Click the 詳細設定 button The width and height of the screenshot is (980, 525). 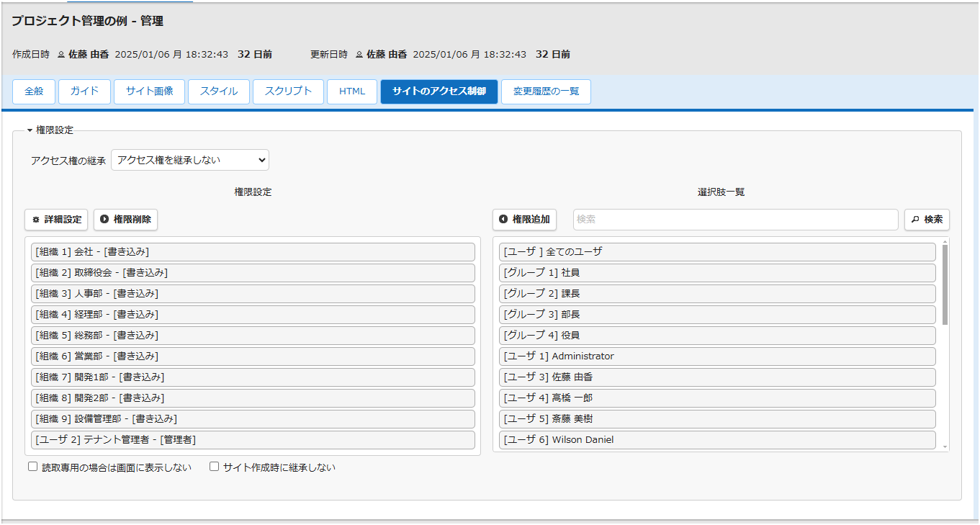pos(56,220)
